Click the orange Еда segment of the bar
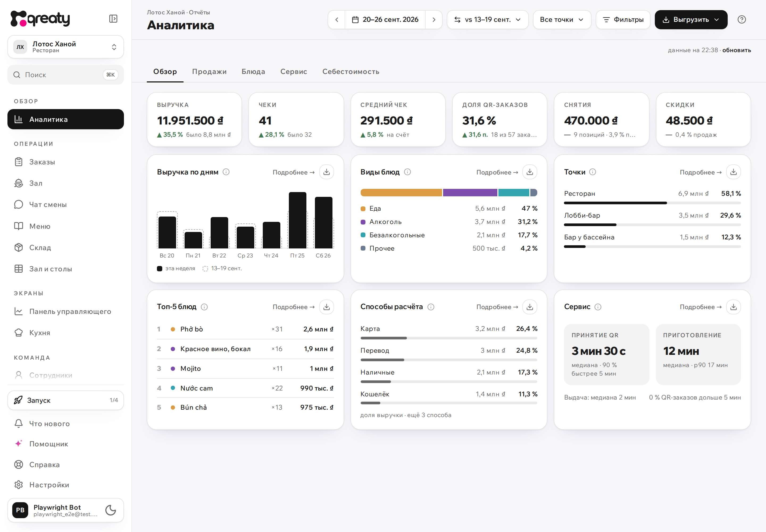 [x=401, y=193]
